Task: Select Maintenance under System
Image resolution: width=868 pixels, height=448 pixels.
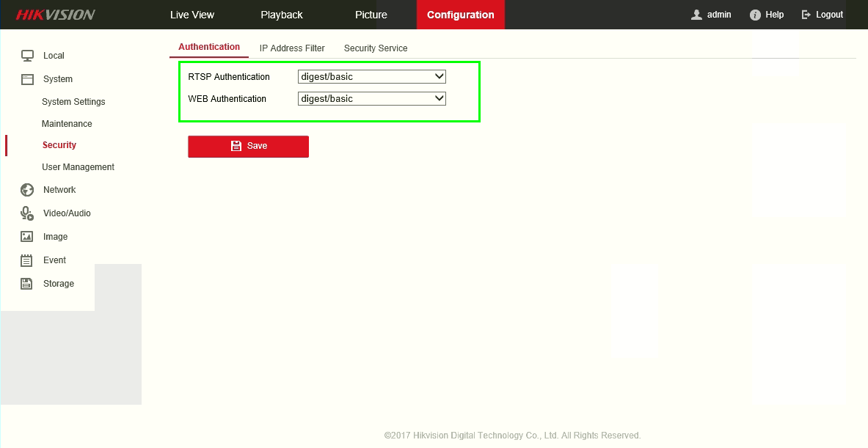Action: (x=67, y=123)
